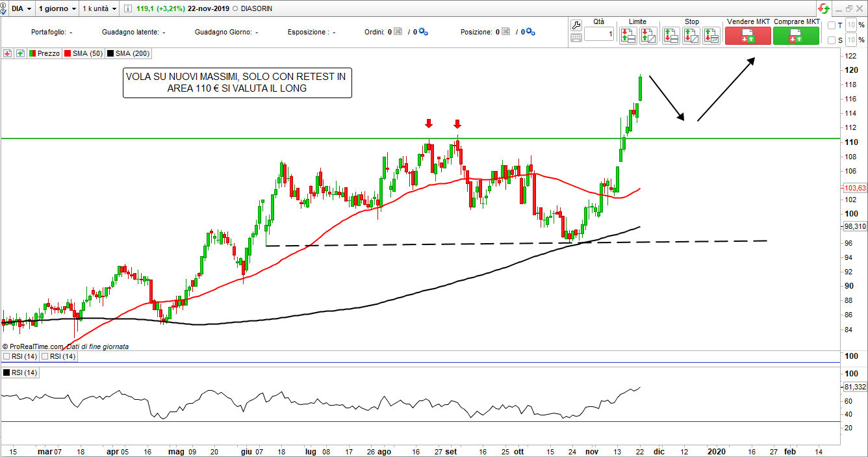
Task: Open the wrench trading settings icon
Action: point(576,25)
